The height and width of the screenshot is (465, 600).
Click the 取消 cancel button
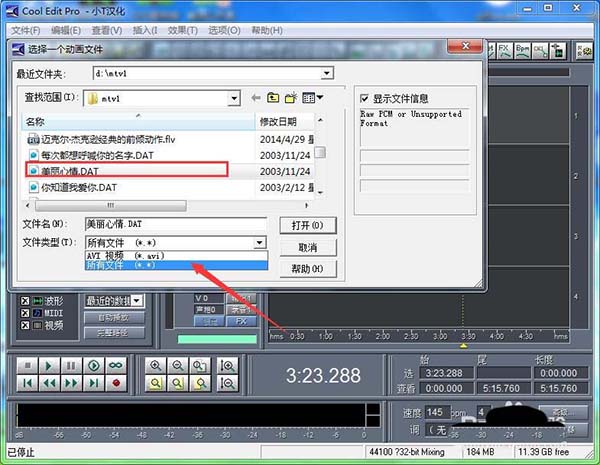tap(308, 247)
